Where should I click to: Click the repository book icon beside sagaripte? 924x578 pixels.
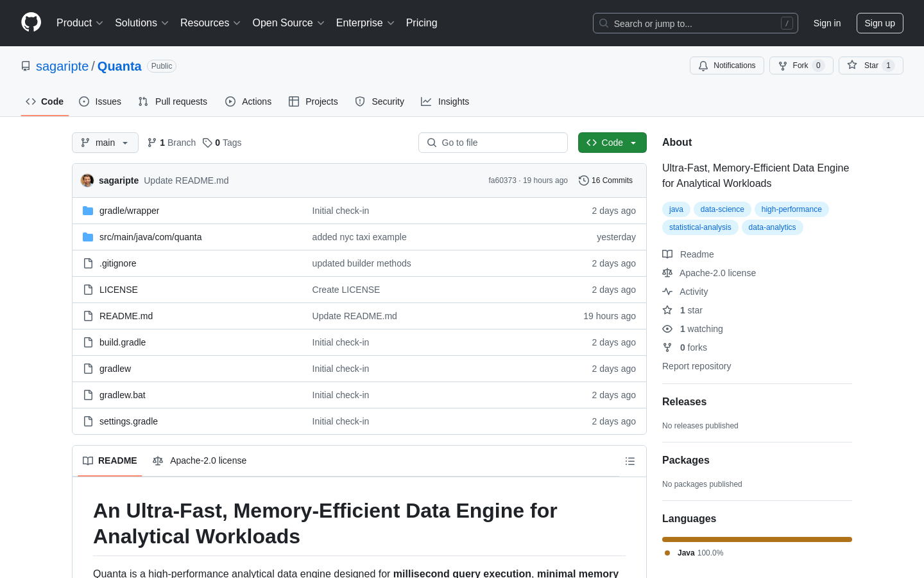[26, 66]
